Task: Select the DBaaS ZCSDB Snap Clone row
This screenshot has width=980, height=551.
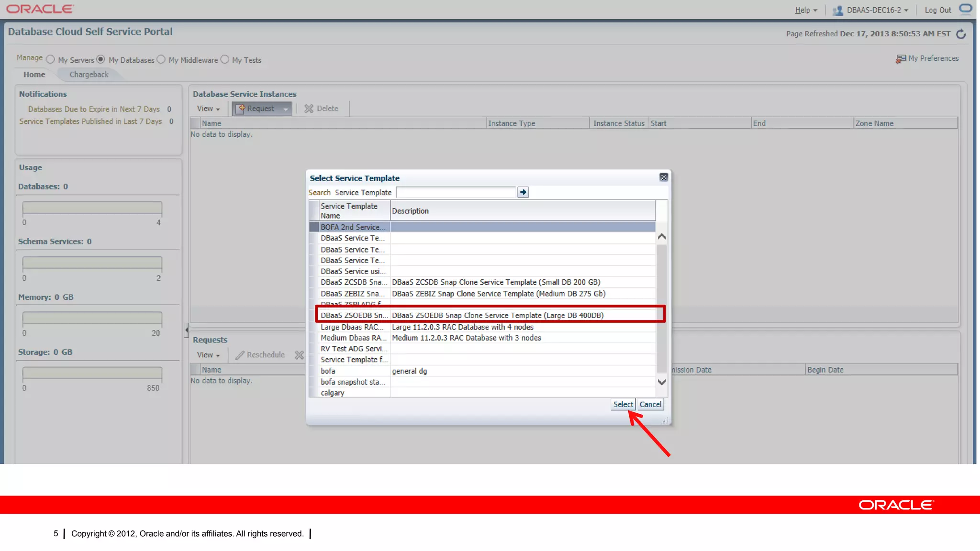Action: click(x=482, y=282)
